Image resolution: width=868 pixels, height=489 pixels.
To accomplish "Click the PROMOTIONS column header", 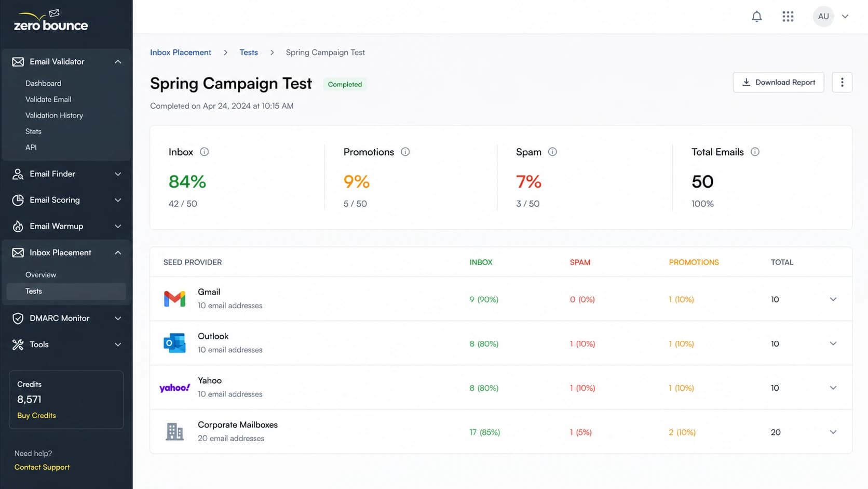I will (x=694, y=262).
